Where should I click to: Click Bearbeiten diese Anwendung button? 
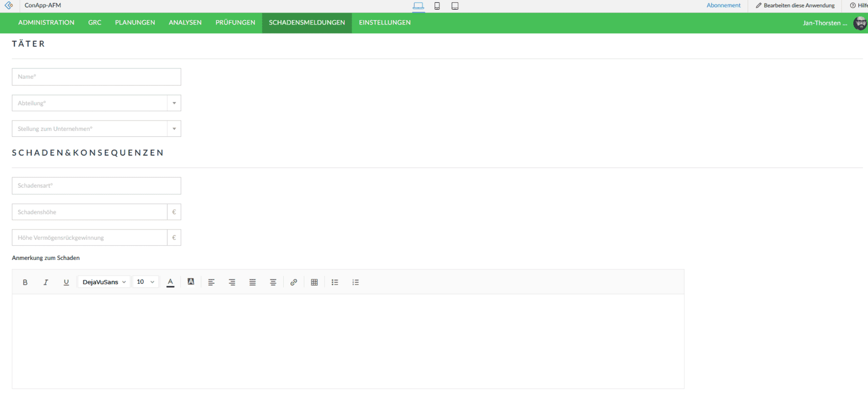tap(795, 5)
